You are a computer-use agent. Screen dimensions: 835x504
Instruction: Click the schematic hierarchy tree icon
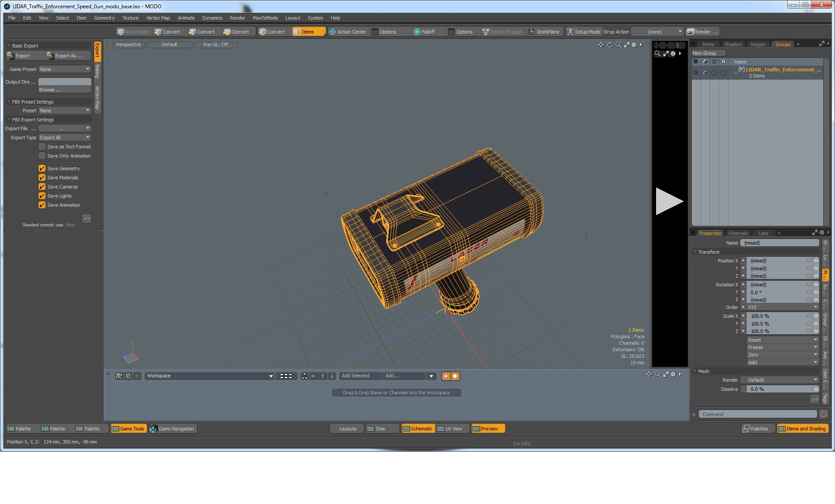(304, 376)
